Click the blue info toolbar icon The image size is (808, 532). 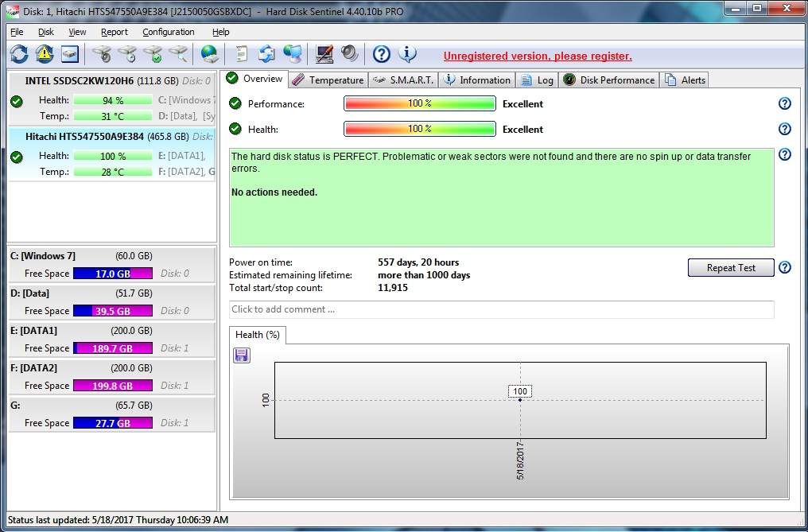pyautogui.click(x=407, y=54)
